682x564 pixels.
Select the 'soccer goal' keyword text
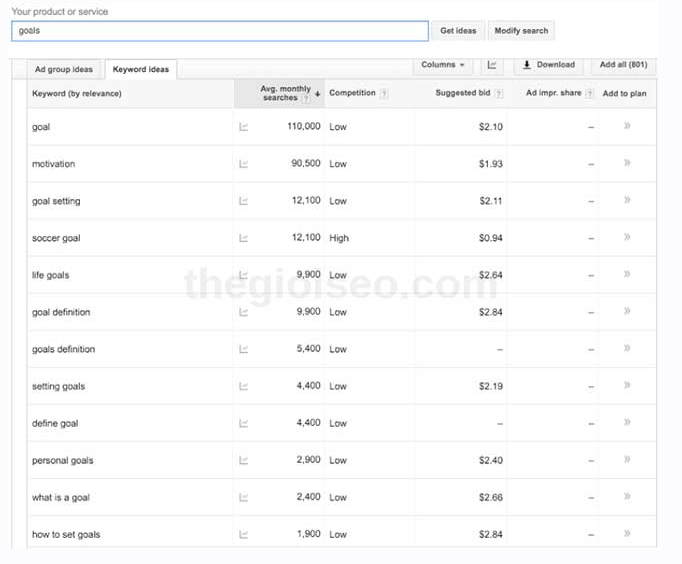[56, 238]
